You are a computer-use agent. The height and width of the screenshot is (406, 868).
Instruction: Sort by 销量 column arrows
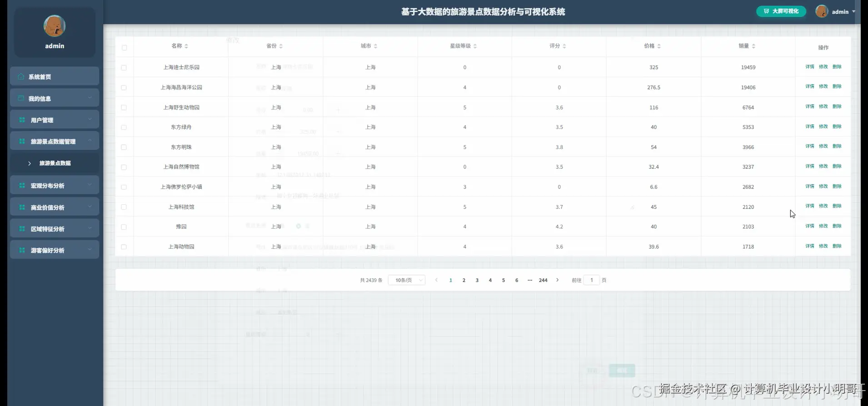coord(753,46)
